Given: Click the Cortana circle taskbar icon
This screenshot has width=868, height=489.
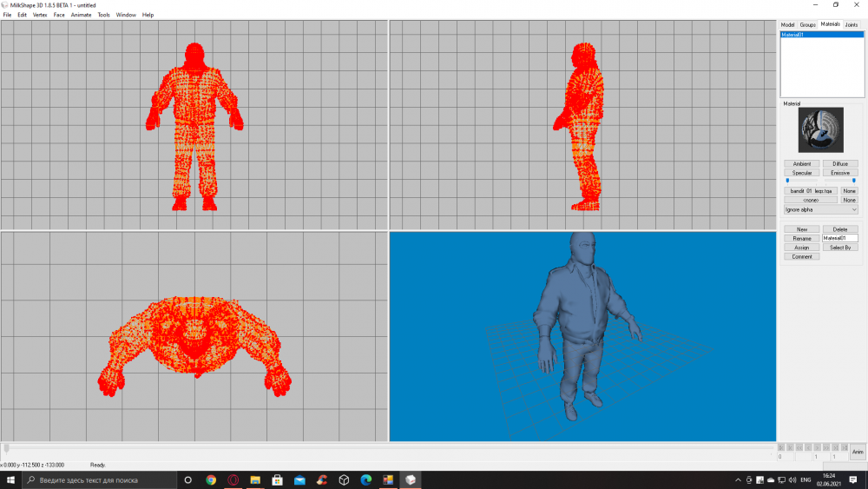Looking at the screenshot, I should click(x=187, y=480).
